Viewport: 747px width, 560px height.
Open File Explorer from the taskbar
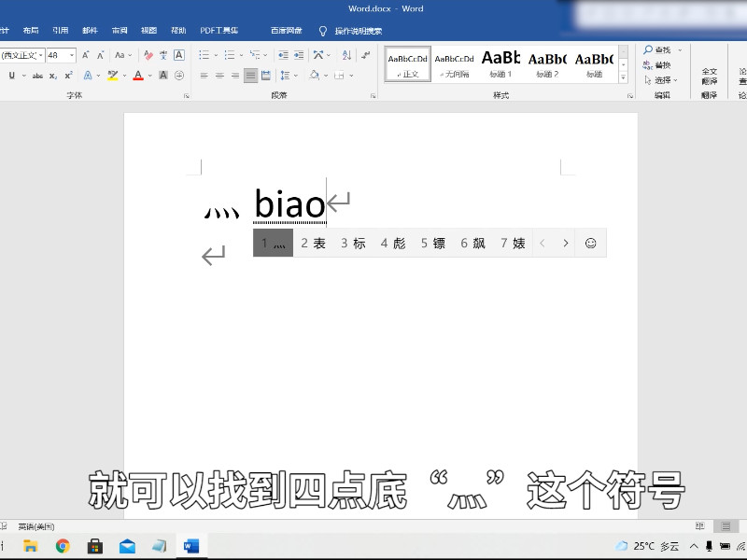point(31,546)
